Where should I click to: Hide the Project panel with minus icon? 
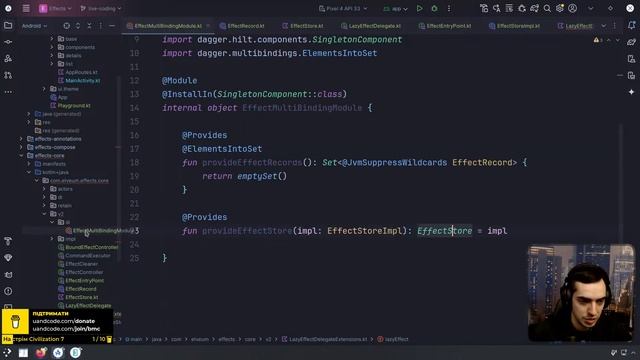(x=112, y=26)
